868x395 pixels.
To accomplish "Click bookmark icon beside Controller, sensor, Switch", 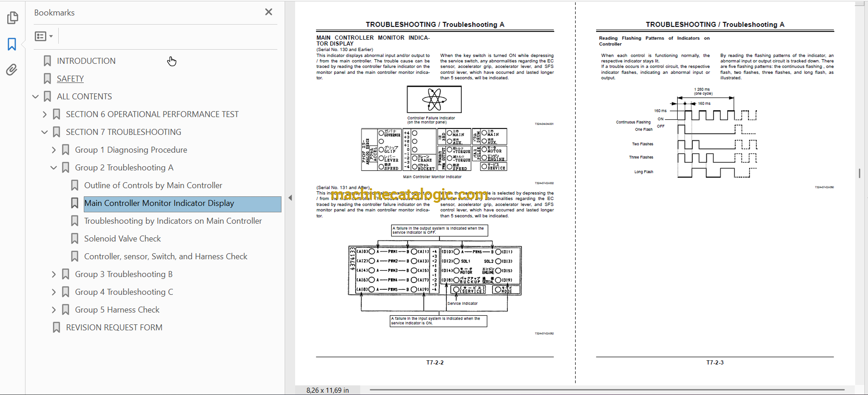I will tap(75, 256).
